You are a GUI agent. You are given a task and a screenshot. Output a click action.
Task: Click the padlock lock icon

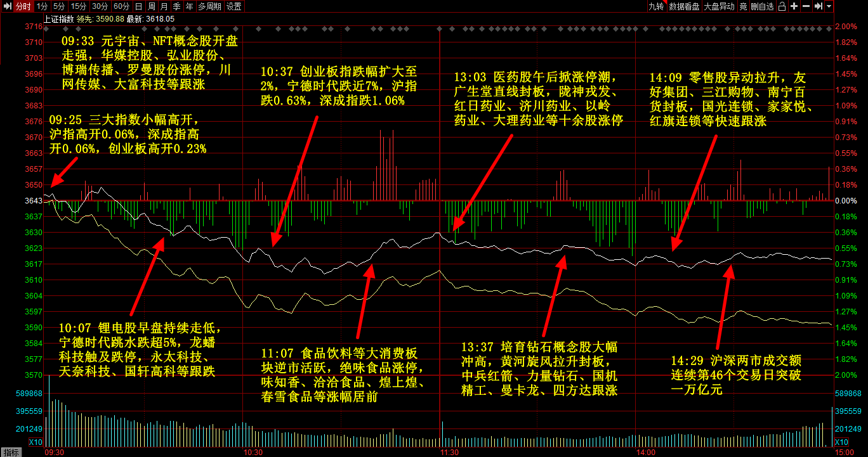[x=782, y=6]
